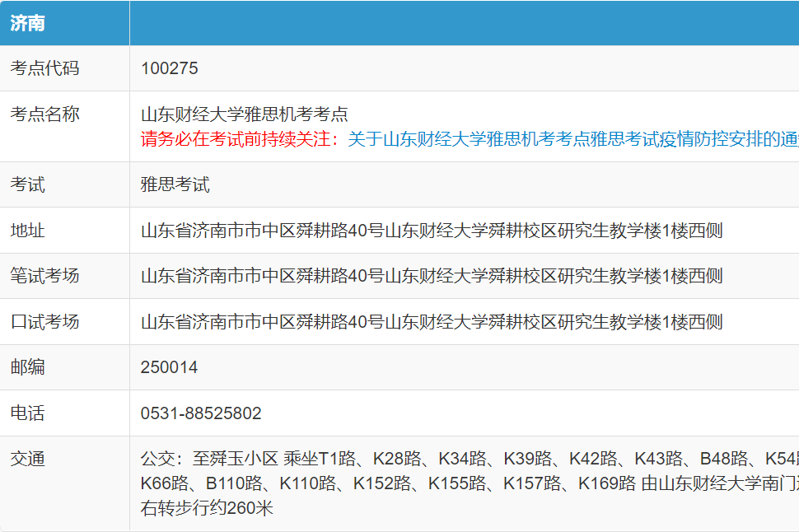Click the address text in the 口试考场 row
Screen dimensions: 799x532
coord(432,321)
